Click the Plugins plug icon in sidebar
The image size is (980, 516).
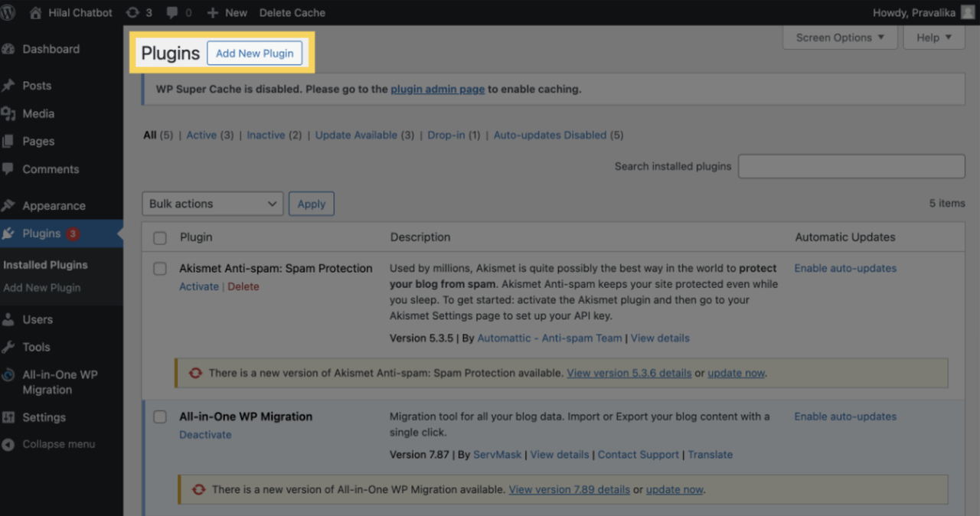8,234
